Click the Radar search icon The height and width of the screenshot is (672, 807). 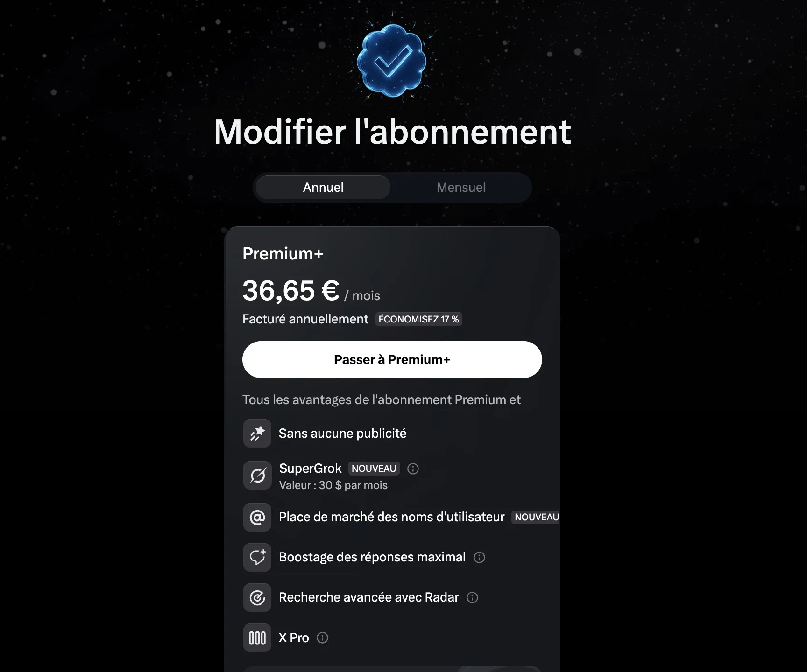coord(257,597)
